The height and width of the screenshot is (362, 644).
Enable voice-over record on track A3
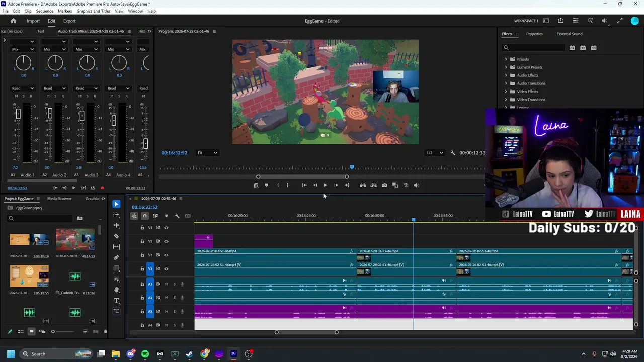coord(182,312)
